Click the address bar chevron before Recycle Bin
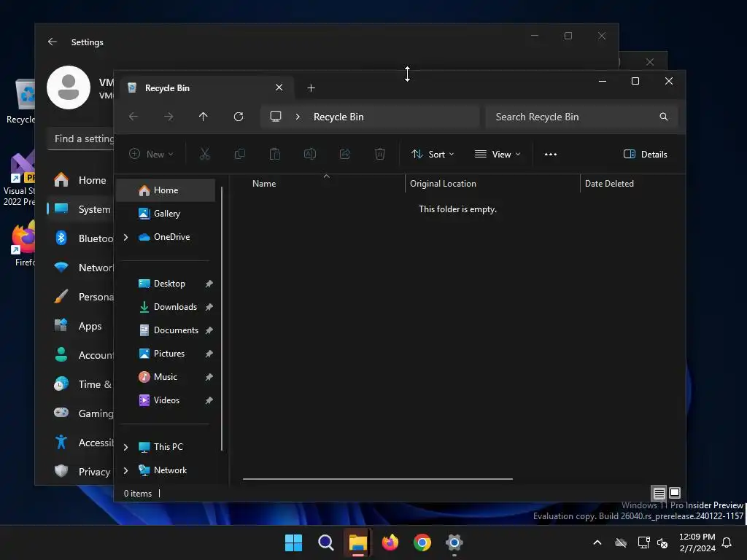 [298, 117]
